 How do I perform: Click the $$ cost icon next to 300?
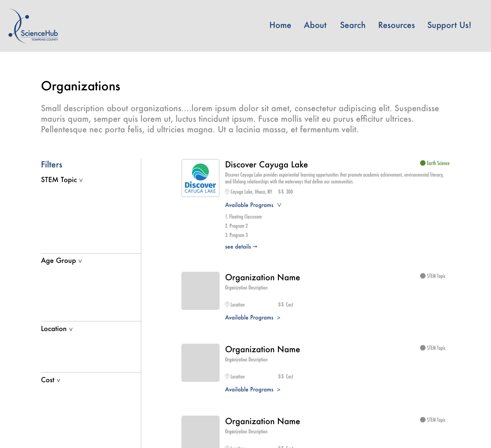coord(281,192)
